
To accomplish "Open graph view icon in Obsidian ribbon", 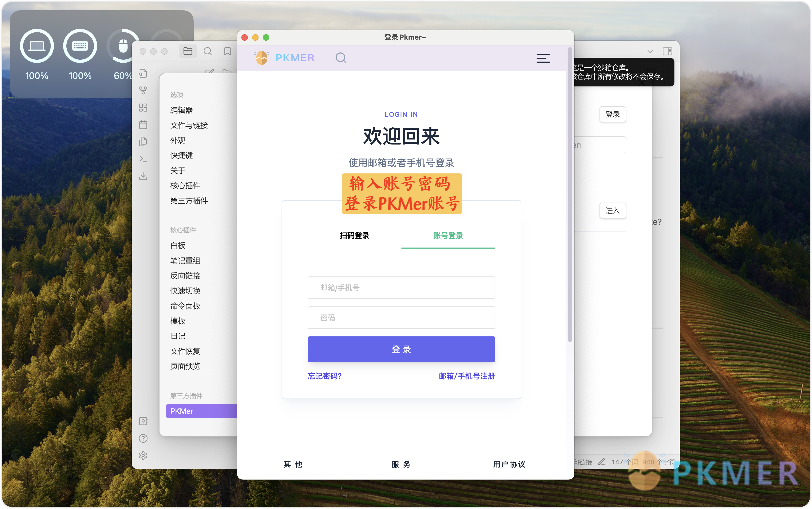I will pyautogui.click(x=143, y=90).
